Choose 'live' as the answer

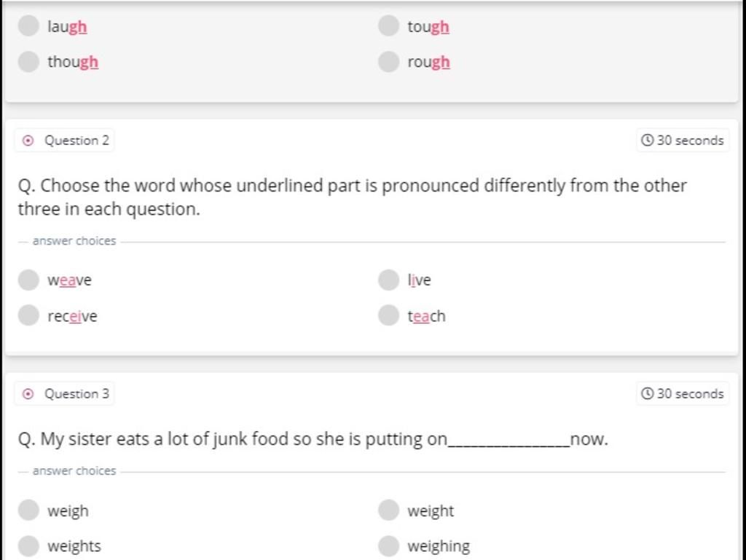tap(388, 280)
